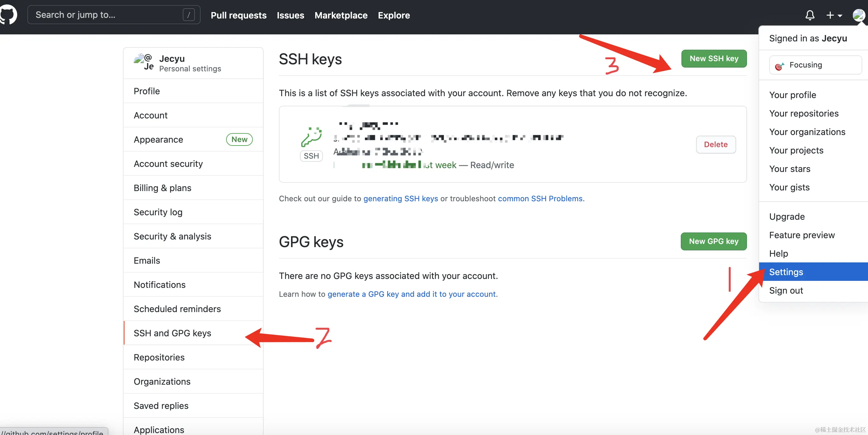The image size is (868, 435).
Task: Open Feature preview from user menu
Action: tap(814, 235)
